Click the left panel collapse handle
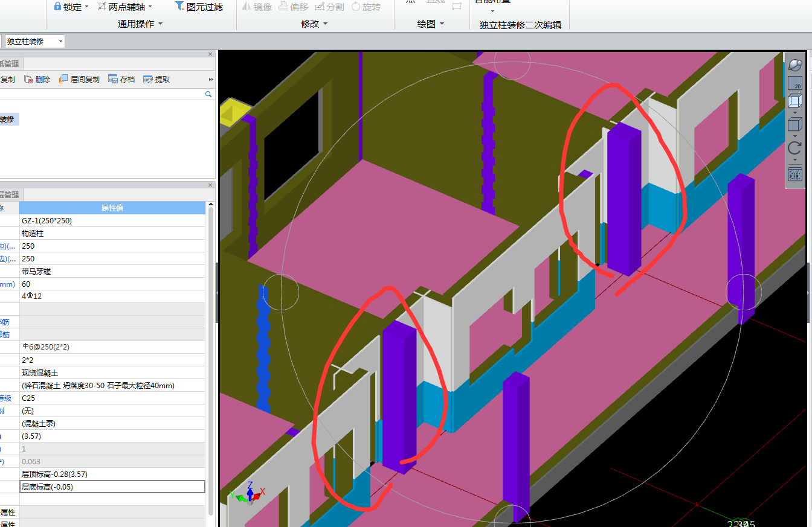812x527 pixels. point(217,292)
